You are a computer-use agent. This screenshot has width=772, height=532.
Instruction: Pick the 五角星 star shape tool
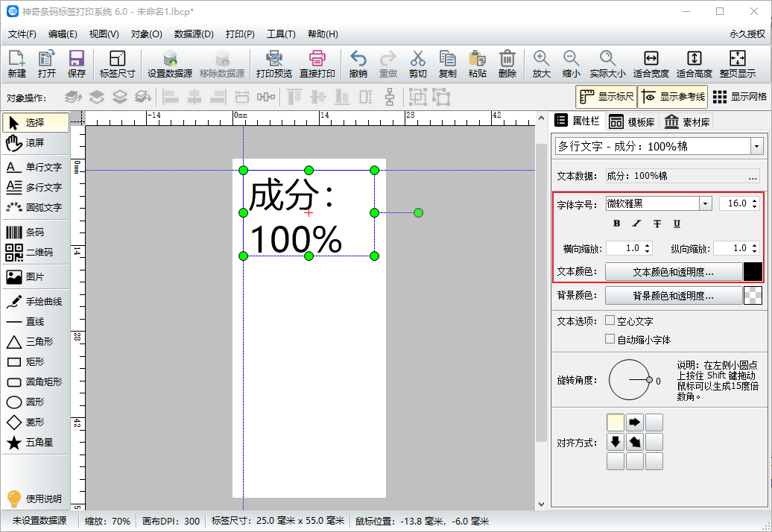34,443
